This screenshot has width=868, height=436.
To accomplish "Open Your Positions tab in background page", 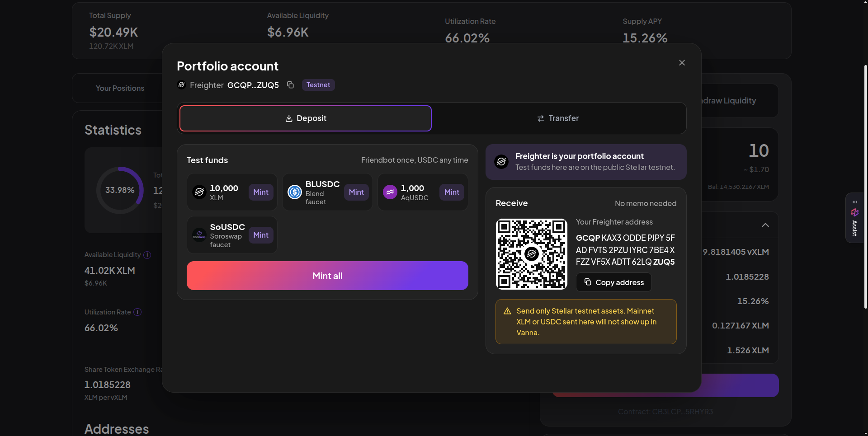I will coord(120,88).
